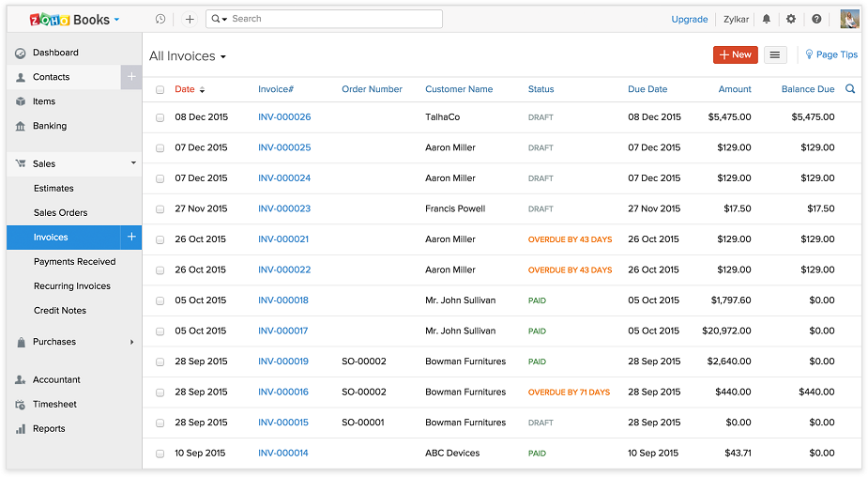Select checkbox for INV-000024
The image size is (868, 477).
tap(160, 178)
